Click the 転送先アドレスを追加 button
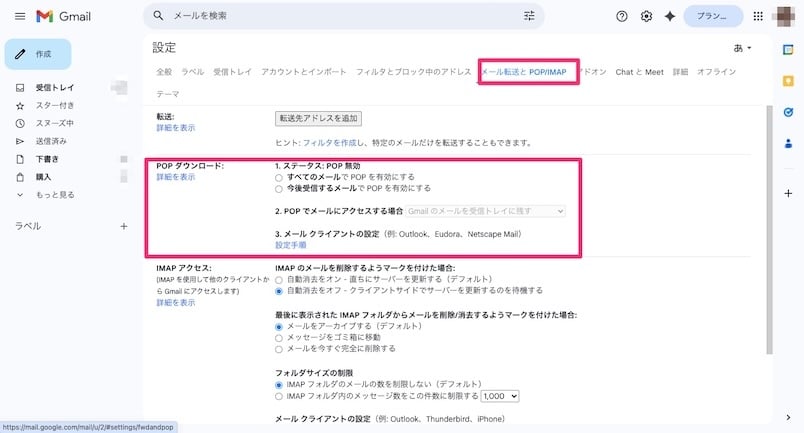The height and width of the screenshot is (433, 804). (x=318, y=118)
